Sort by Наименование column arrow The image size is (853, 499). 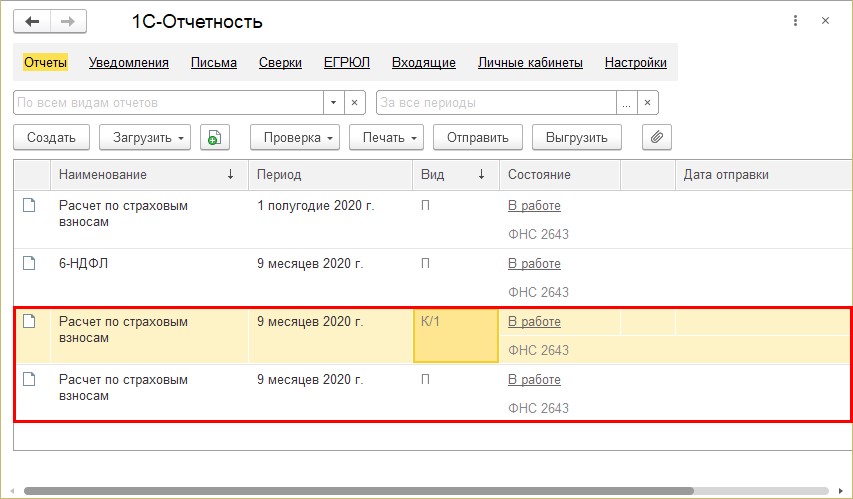(x=231, y=174)
